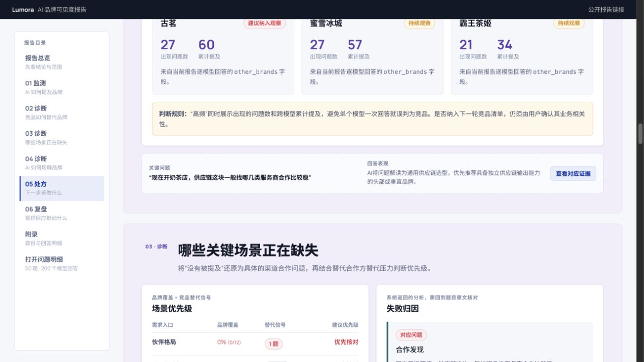Click 蜜雪冰城's 57 累计提及 value

click(x=355, y=45)
